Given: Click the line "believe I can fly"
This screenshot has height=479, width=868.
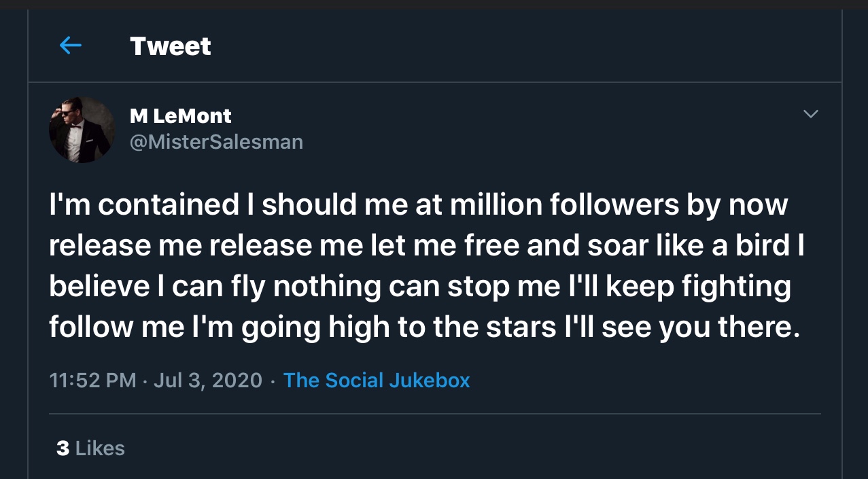Looking at the screenshot, I should [x=419, y=286].
